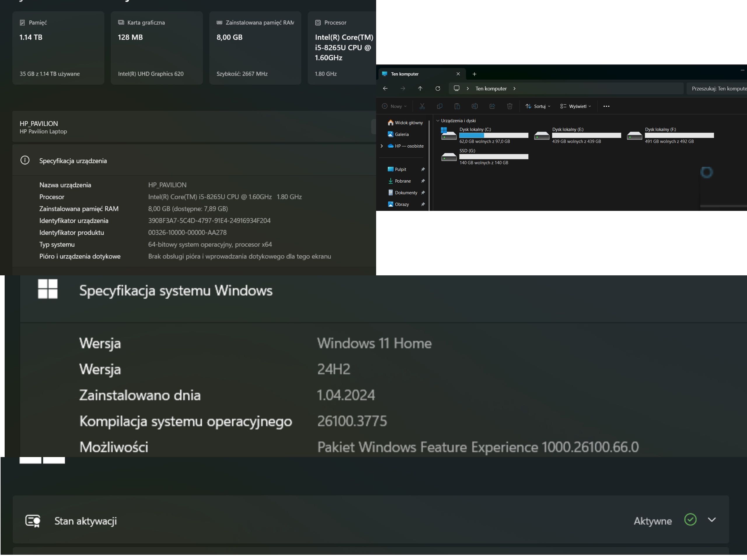Click the Specyfikacja urządzenia header
This screenshot has width=747, height=560.
[x=194, y=161]
